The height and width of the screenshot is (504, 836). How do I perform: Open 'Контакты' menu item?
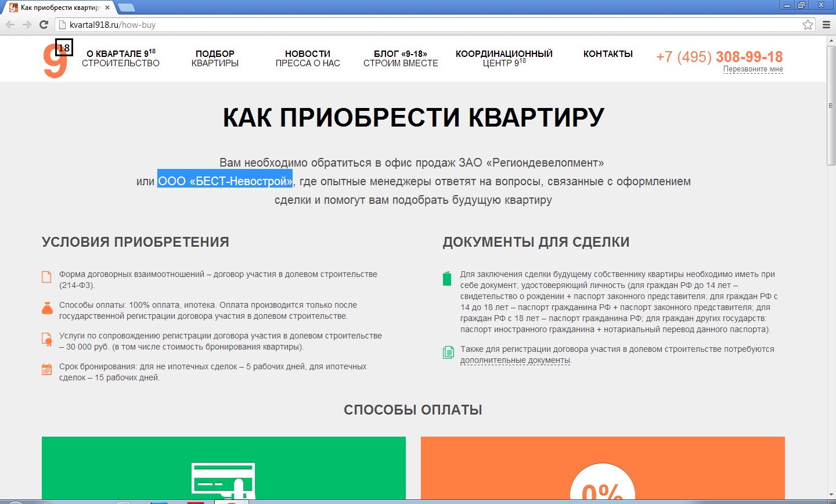click(608, 53)
